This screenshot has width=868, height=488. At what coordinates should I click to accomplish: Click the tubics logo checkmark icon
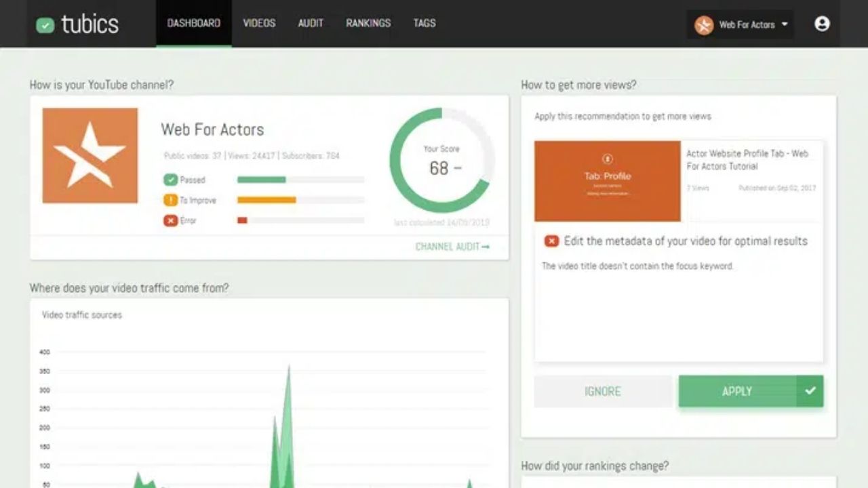pyautogui.click(x=45, y=25)
